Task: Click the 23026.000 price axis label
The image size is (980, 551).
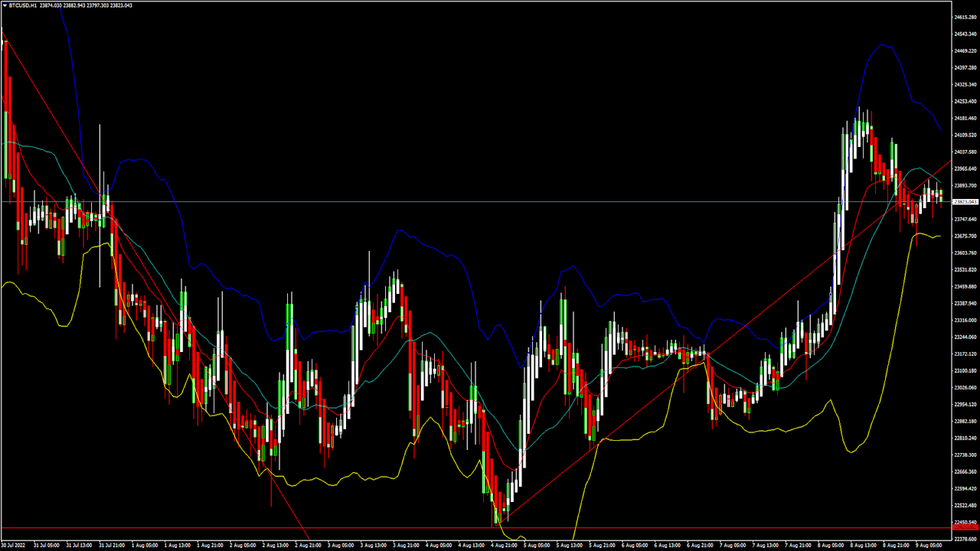Action: click(x=964, y=387)
